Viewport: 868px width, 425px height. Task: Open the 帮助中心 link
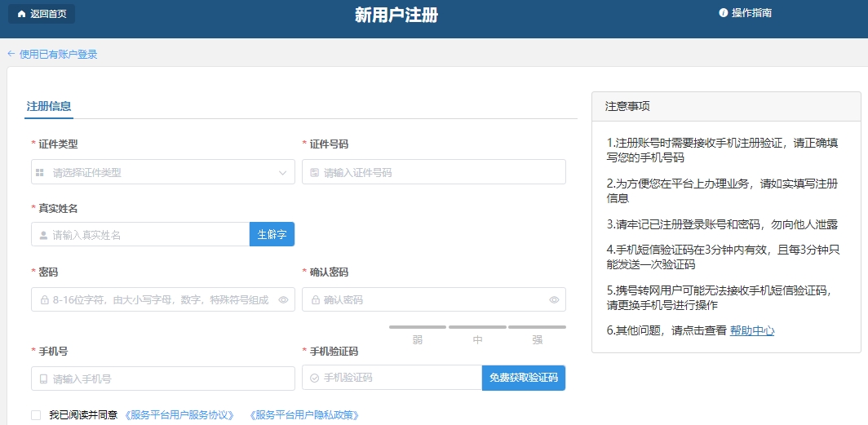pos(751,330)
